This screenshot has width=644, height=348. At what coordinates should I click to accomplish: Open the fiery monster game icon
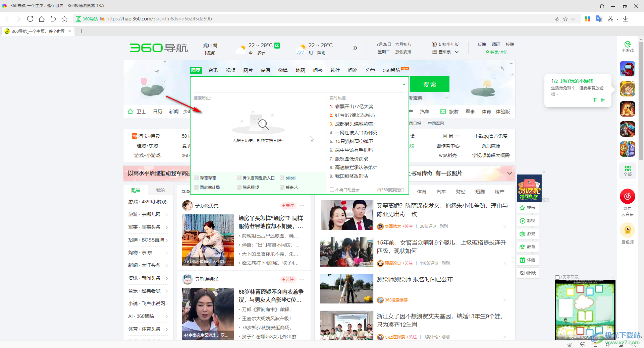[x=627, y=109]
